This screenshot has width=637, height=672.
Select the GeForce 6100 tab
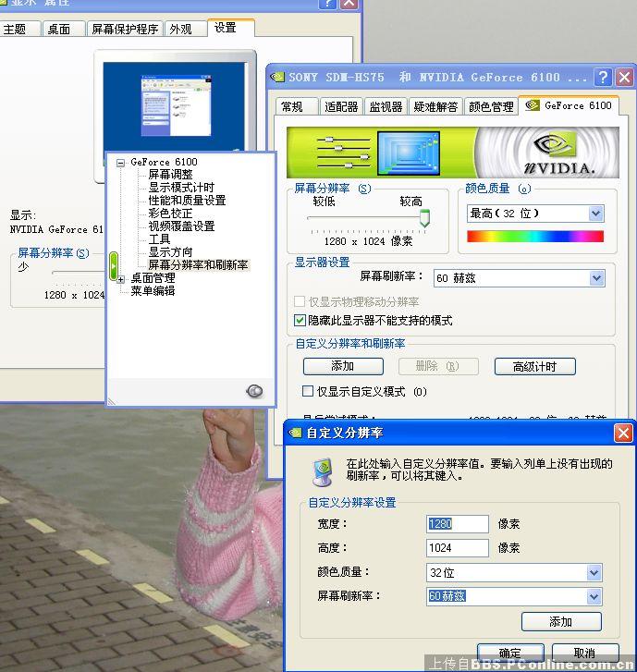tap(569, 105)
